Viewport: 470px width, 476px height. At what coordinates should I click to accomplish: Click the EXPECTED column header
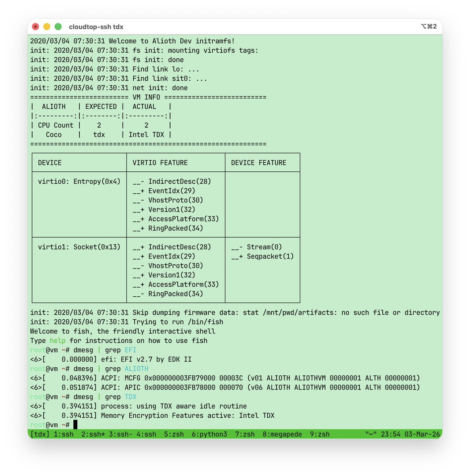point(101,106)
